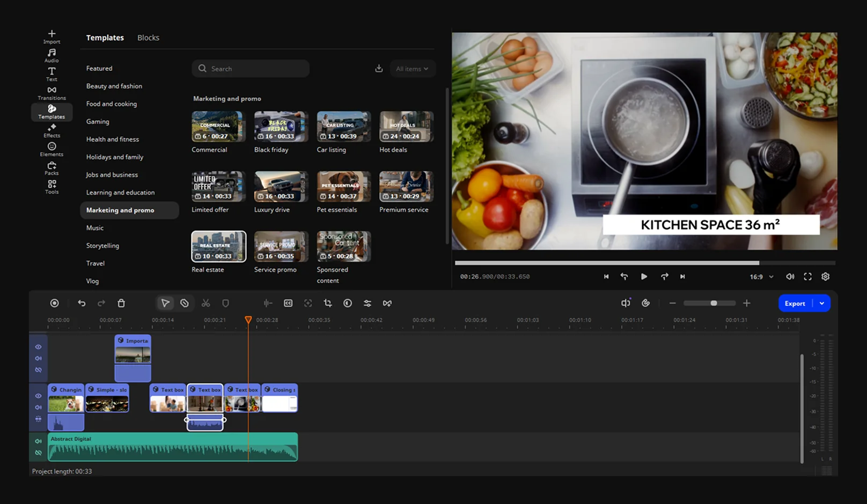Open the Elements panel

pyautogui.click(x=52, y=149)
